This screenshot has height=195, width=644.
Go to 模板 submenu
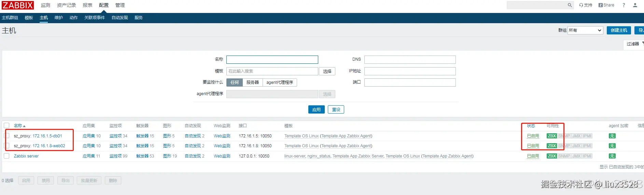[x=29, y=18]
